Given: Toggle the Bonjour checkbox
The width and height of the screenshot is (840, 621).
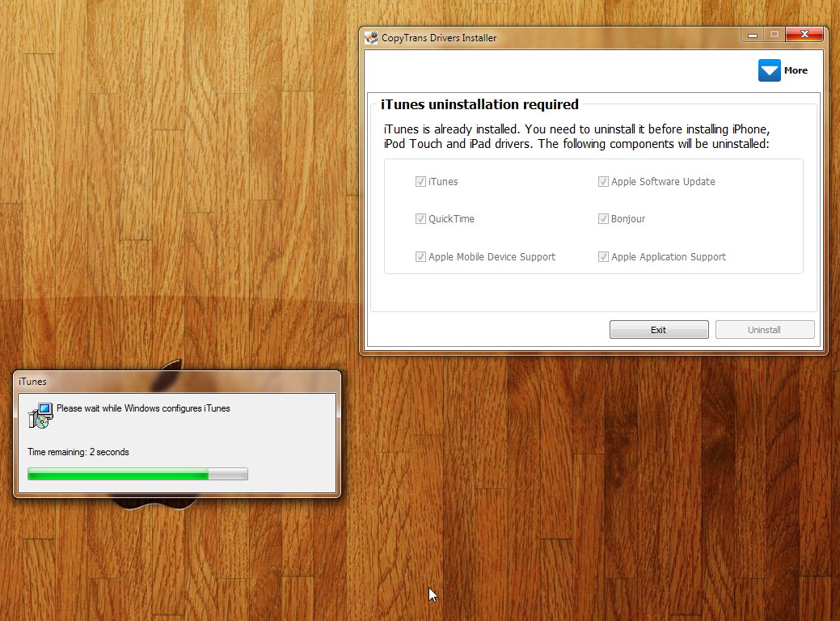Looking at the screenshot, I should [603, 218].
